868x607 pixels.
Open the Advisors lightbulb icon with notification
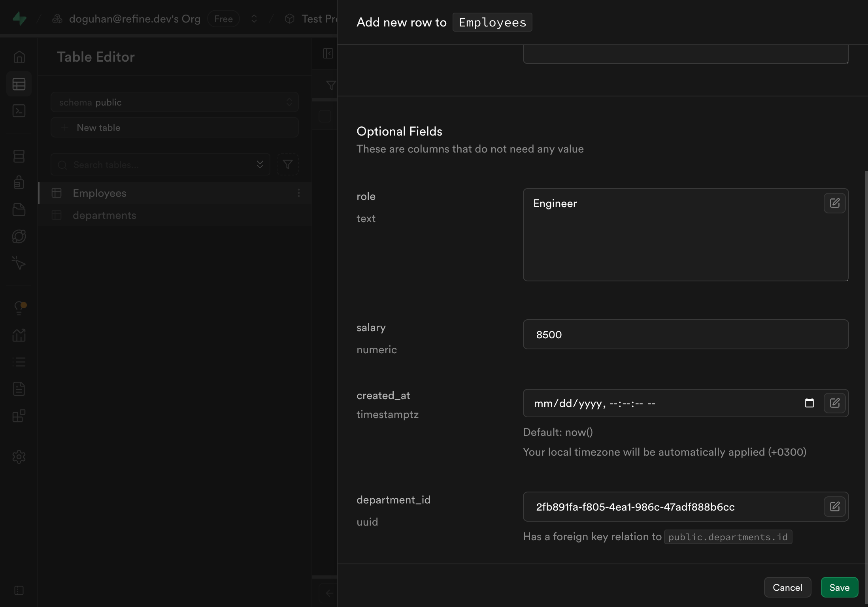19,308
